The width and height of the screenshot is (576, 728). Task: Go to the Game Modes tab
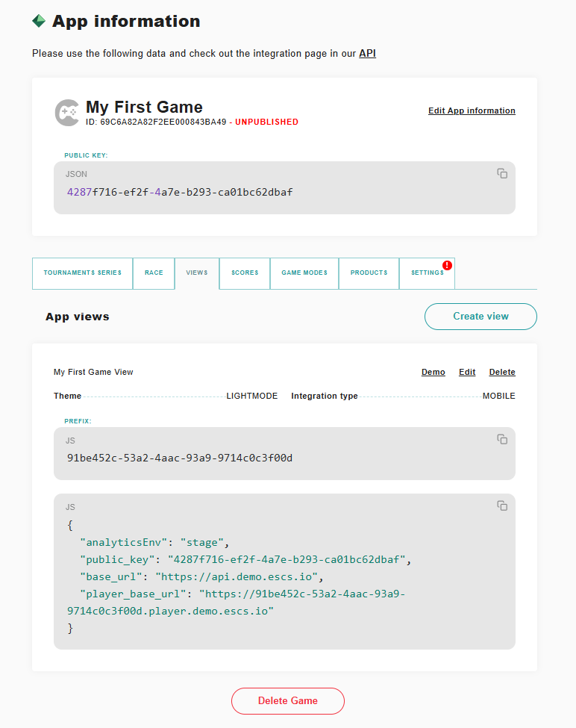304,273
